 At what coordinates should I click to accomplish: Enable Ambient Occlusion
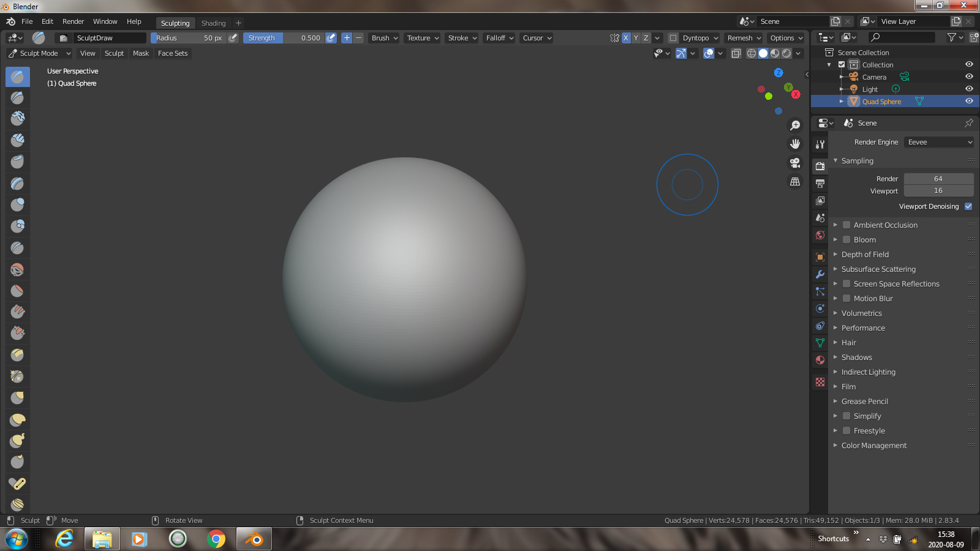[x=846, y=225]
